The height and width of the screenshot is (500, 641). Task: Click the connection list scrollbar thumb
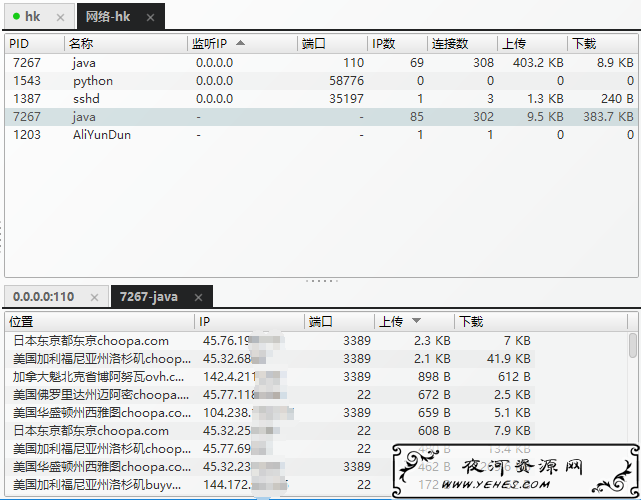point(632,345)
